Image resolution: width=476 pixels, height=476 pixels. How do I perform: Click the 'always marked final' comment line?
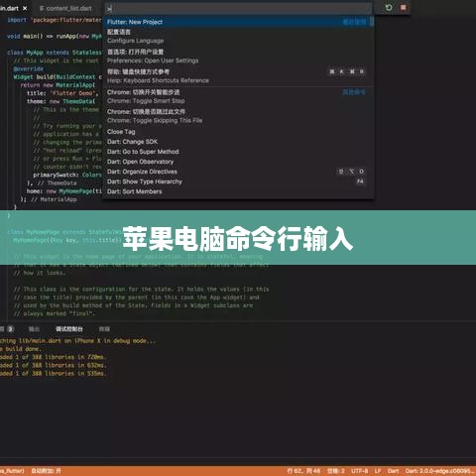[55, 313]
